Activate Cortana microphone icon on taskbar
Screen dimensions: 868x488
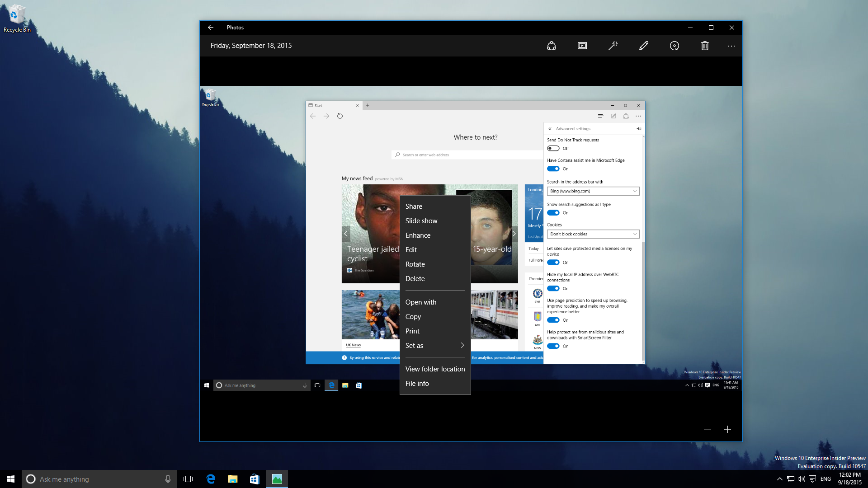[168, 479]
